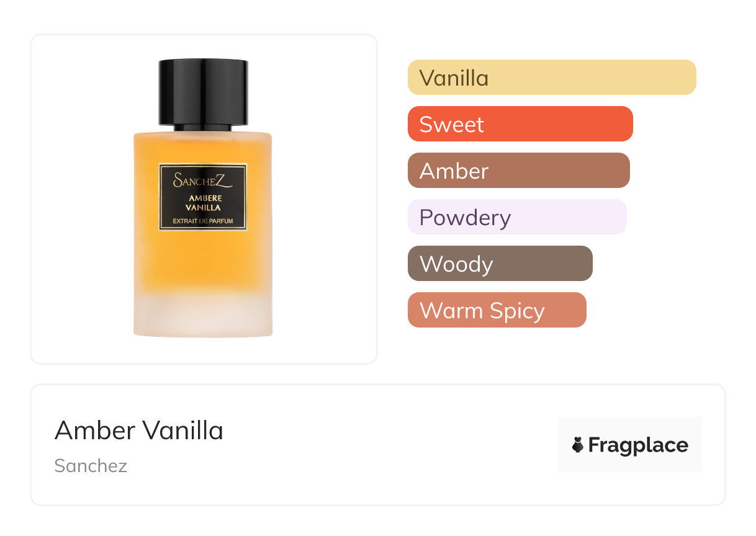Click the bottom info card with perfume name
This screenshot has height=536, width=756.
point(378,445)
